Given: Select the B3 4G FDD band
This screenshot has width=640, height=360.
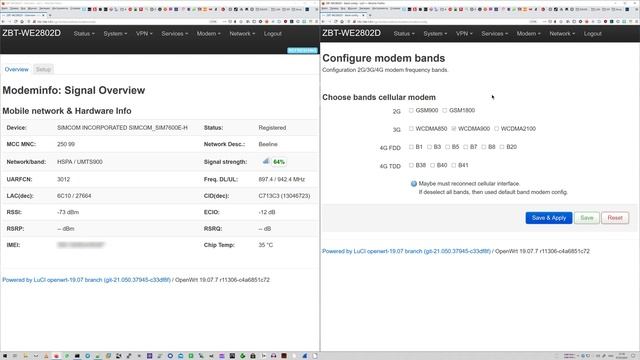Looking at the screenshot, I should click(429, 147).
